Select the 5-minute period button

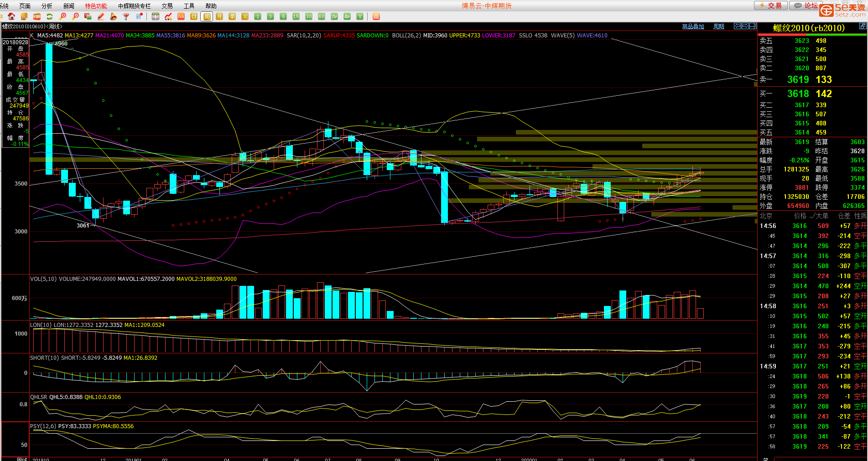[283, 16]
